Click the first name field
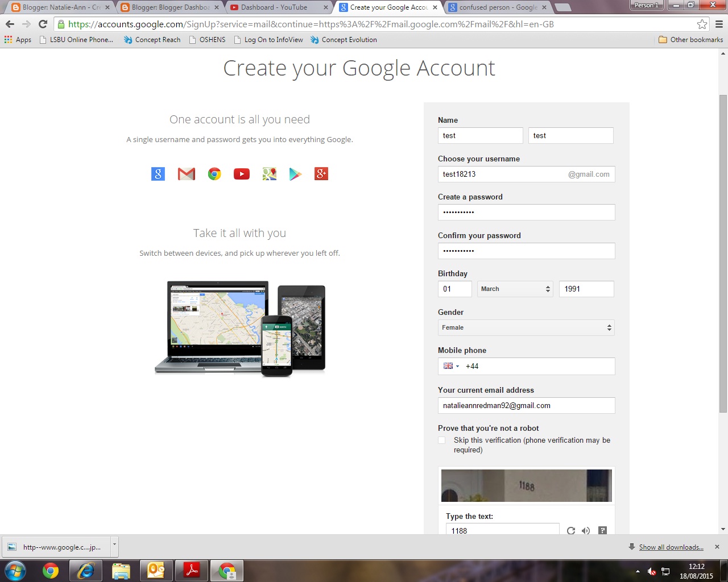Image resolution: width=728 pixels, height=582 pixels. 480,135
